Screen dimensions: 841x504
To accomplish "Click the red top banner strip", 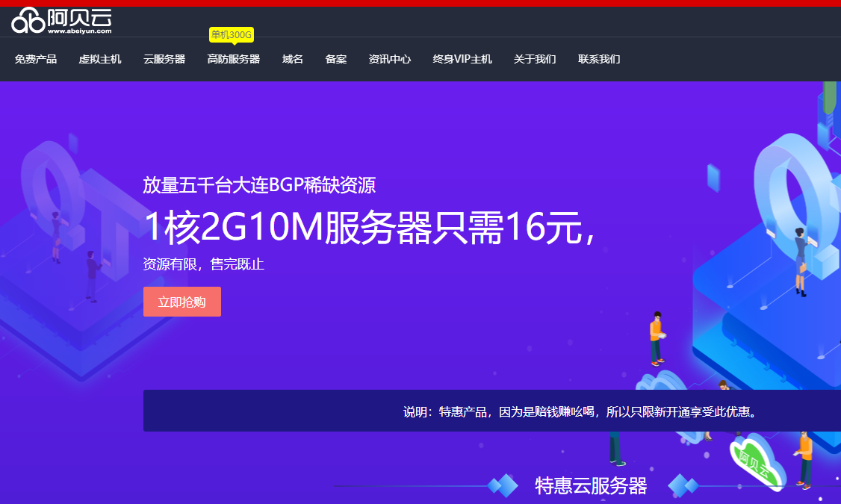I will coord(420,4).
